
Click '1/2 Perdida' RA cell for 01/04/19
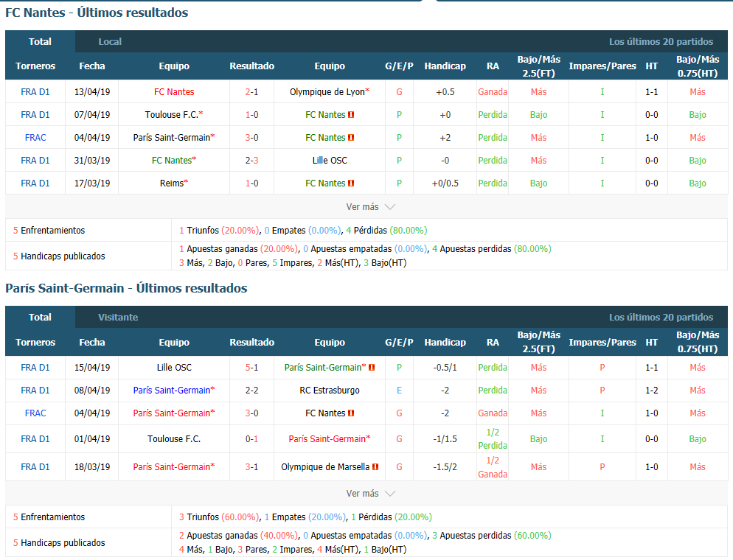pyautogui.click(x=493, y=439)
